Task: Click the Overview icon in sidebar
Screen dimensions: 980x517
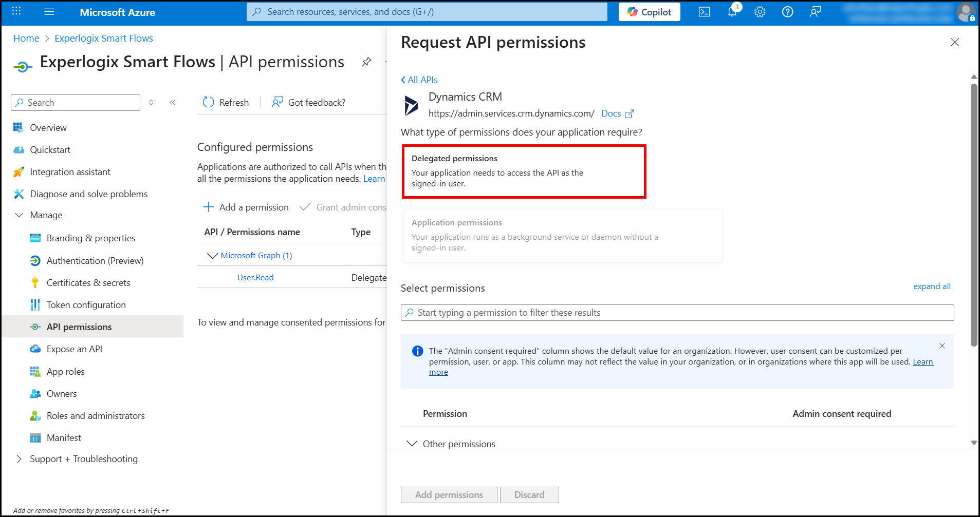Action: tap(19, 127)
